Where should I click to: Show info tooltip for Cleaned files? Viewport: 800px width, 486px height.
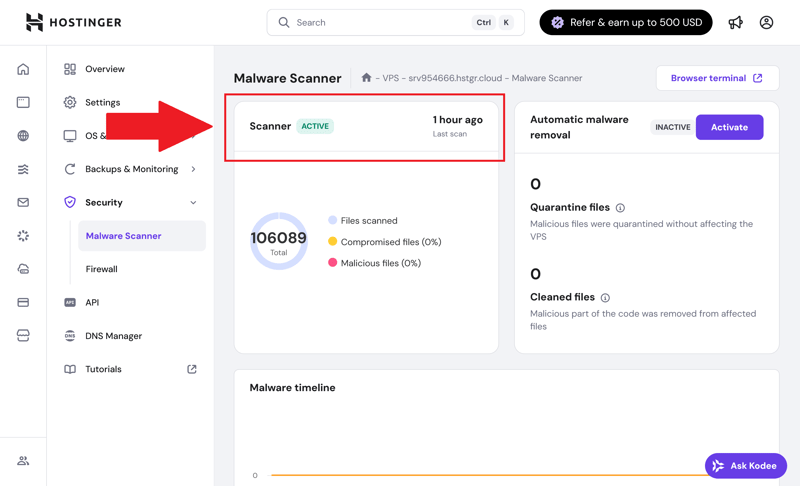(x=605, y=298)
